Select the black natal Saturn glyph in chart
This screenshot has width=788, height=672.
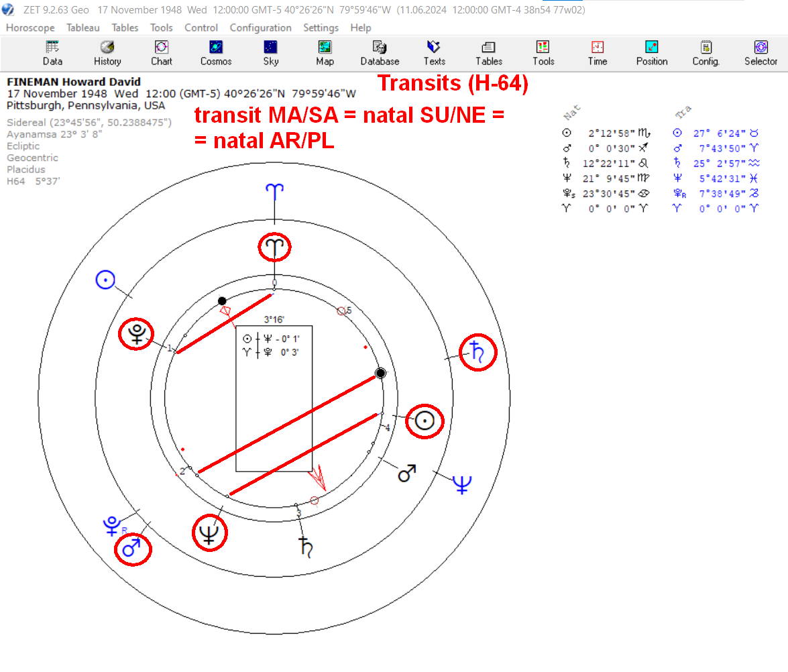(306, 547)
